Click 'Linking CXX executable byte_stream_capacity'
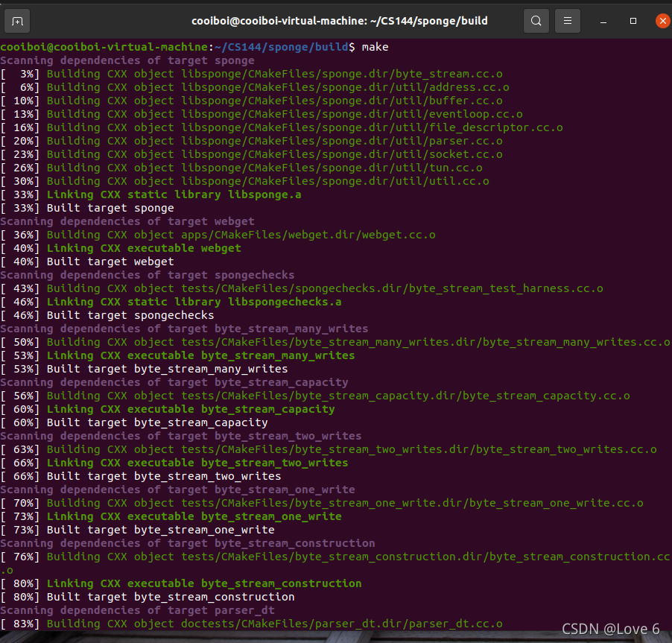 click(191, 409)
